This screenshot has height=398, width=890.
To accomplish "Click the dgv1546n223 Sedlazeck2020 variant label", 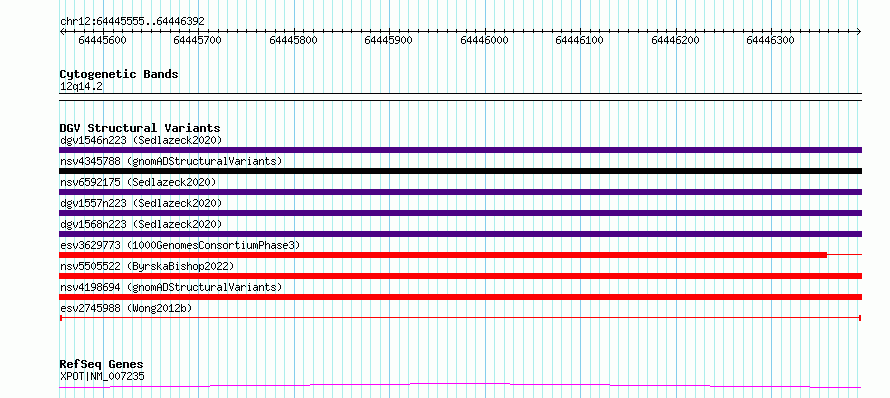I will (141, 140).
